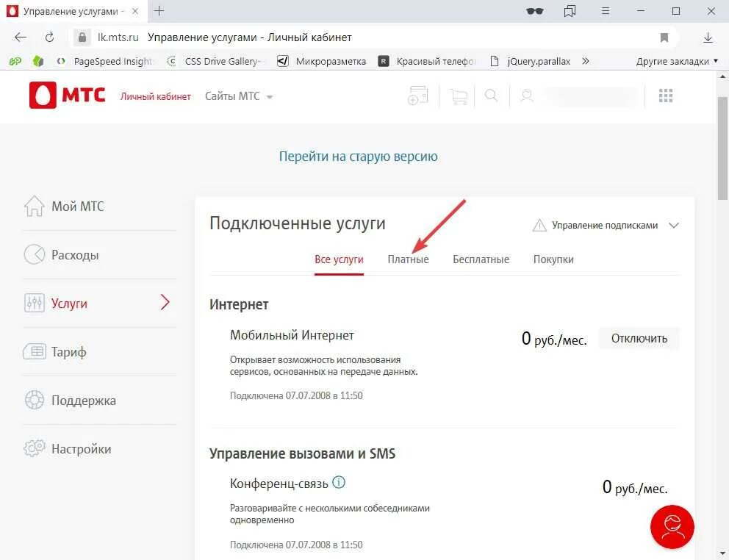Click the bookmark icon in address bar
729x560 pixels.
[664, 37]
